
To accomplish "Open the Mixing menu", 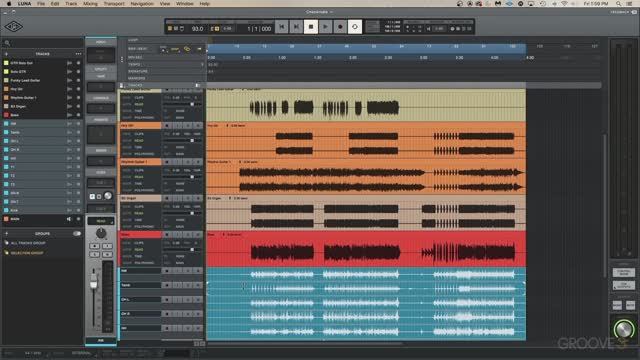I will [x=90, y=4].
